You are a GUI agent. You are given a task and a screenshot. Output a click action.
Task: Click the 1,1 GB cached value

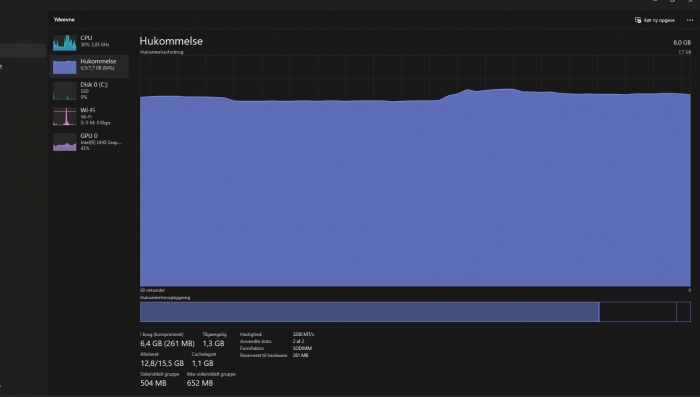[x=203, y=363]
